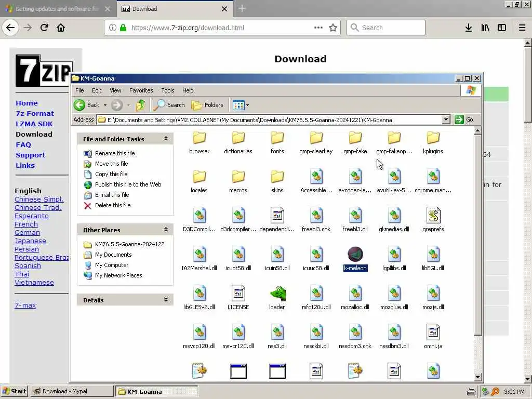Click the taskbar clock showing 3:01 PM
Screen dimensions: 532x399
click(x=514, y=392)
